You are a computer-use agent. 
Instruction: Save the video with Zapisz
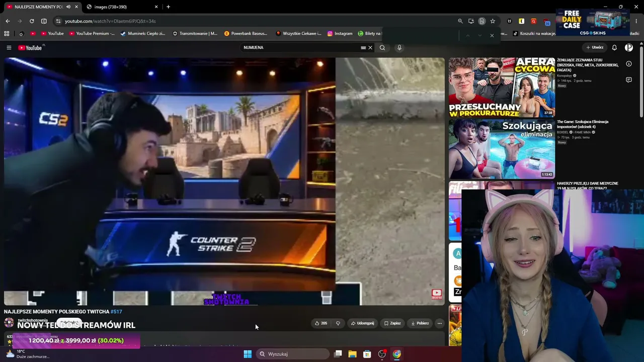(392, 323)
